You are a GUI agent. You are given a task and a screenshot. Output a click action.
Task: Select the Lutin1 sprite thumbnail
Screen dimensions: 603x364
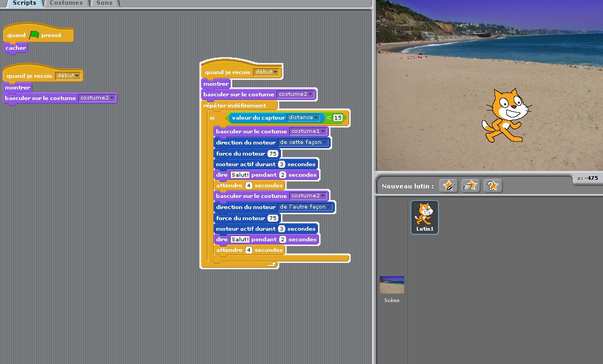point(425,217)
